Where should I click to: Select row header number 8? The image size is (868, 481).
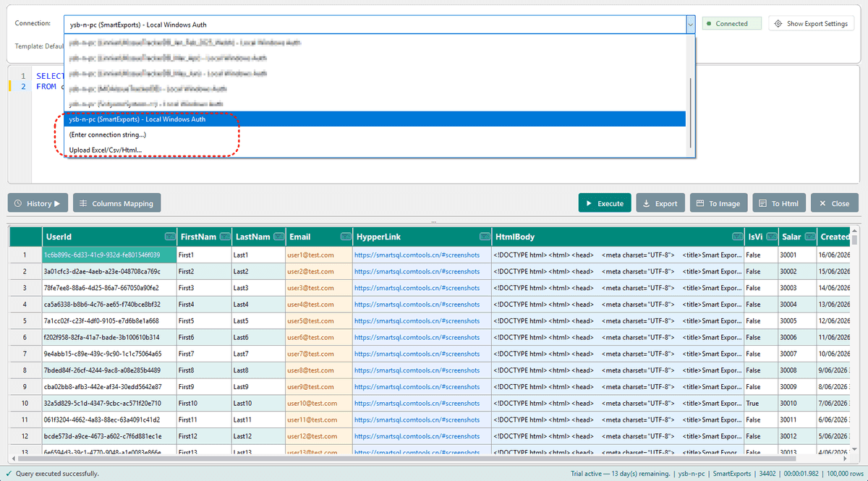click(25, 370)
